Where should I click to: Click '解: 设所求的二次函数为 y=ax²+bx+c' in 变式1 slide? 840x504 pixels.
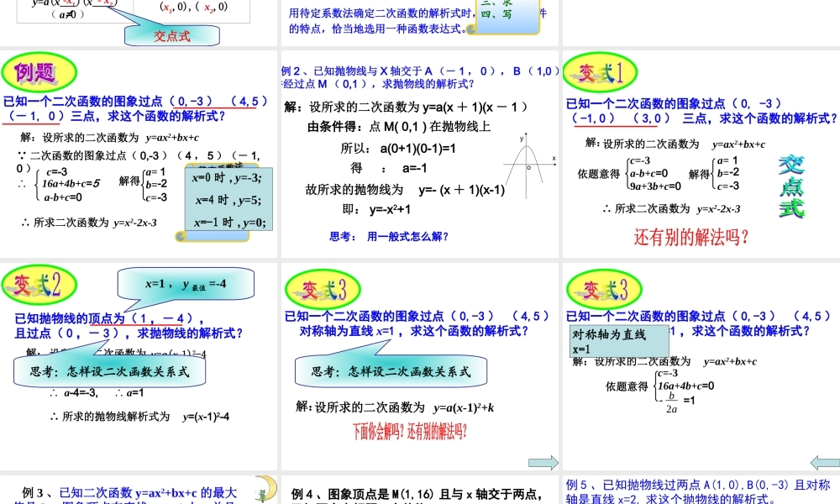pyautogui.click(x=675, y=144)
